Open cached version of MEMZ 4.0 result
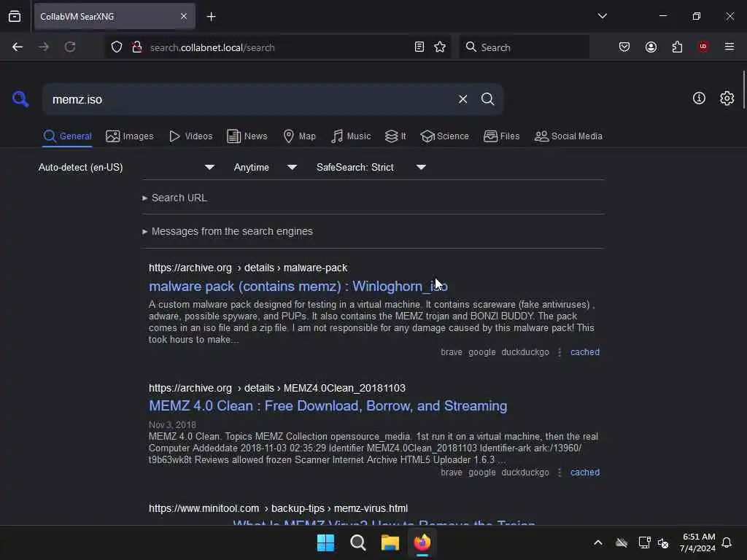This screenshot has height=560, width=747. coord(584,472)
